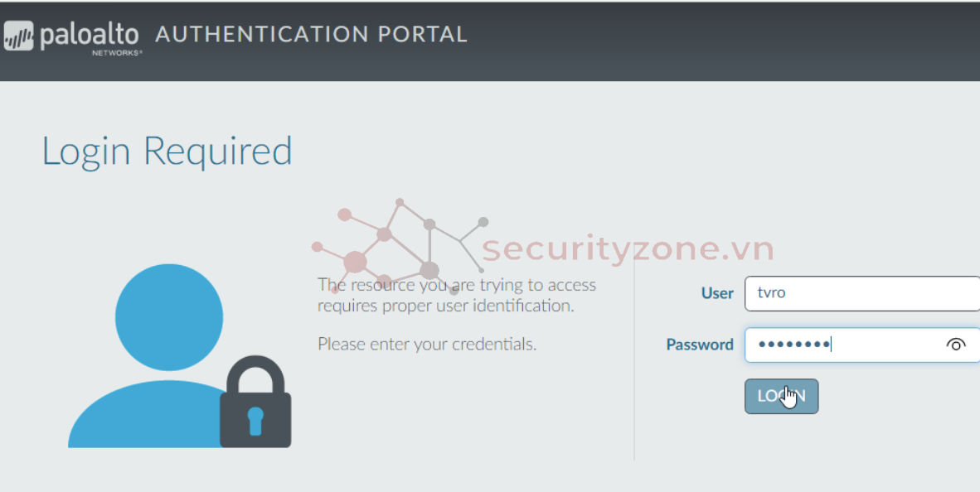The width and height of the screenshot is (980, 492).
Task: Click the User field label
Action: click(x=717, y=293)
